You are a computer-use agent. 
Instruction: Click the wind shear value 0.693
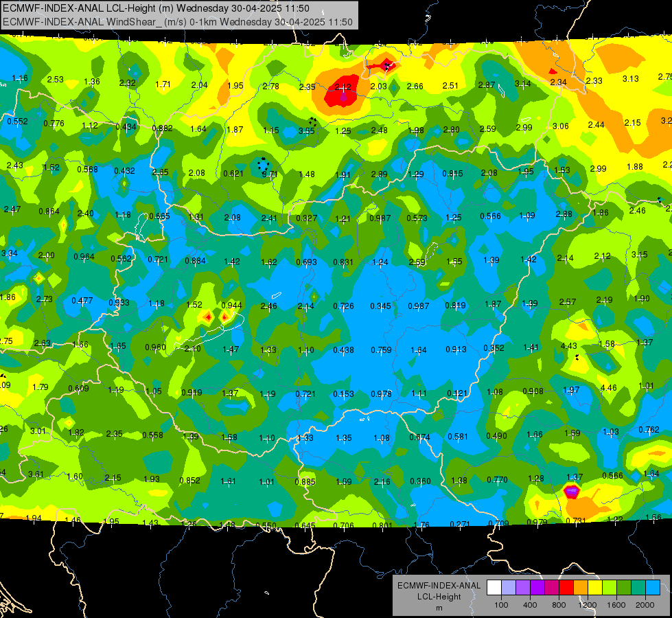[x=306, y=262]
